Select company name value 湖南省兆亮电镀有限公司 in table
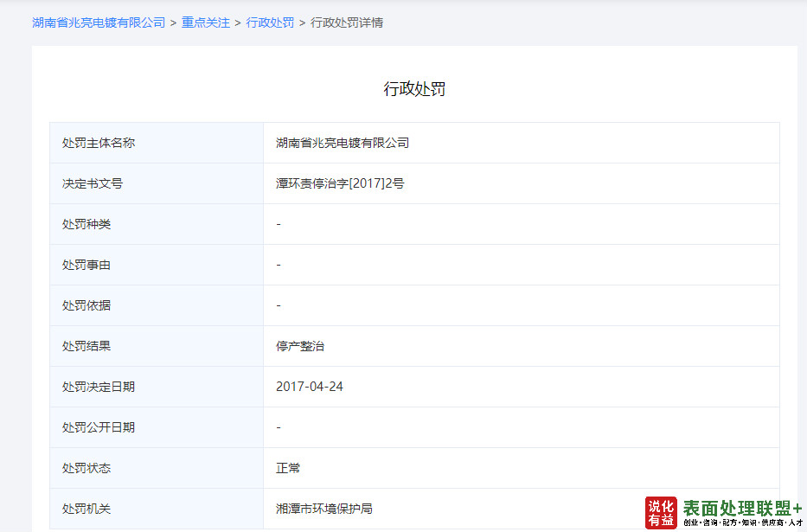 pyautogui.click(x=343, y=143)
